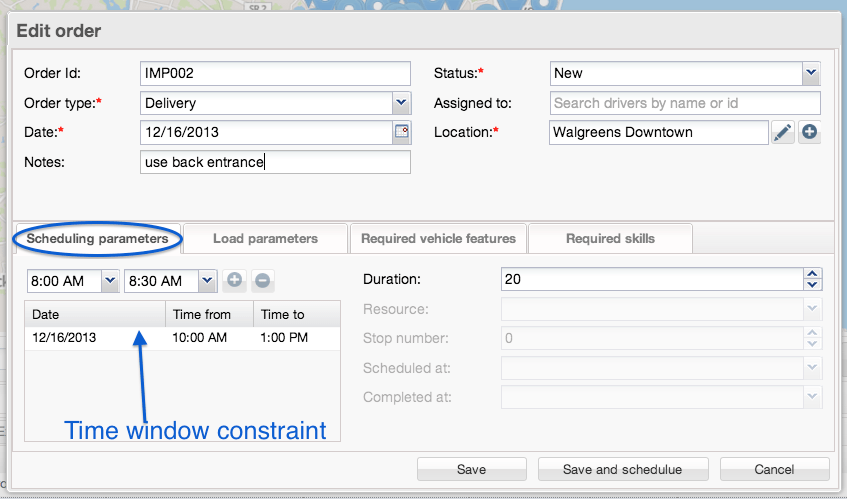Increase Stop number with up arrow

(x=812, y=333)
